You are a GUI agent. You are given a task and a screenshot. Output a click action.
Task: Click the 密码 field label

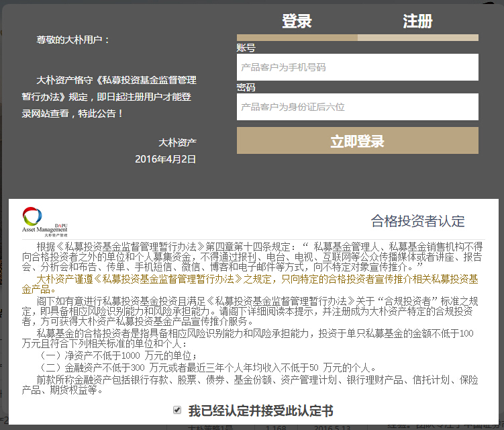pyautogui.click(x=246, y=87)
